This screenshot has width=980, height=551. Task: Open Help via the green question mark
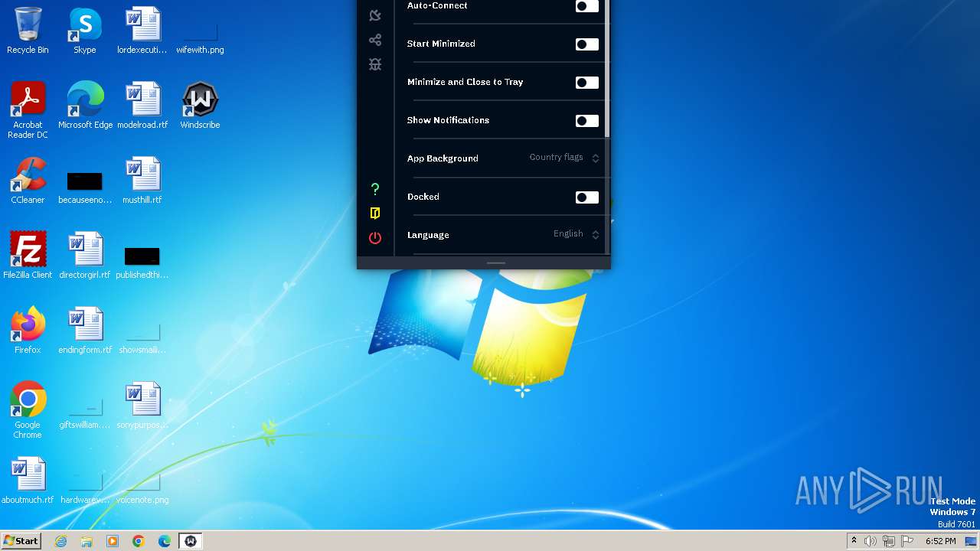click(x=375, y=189)
